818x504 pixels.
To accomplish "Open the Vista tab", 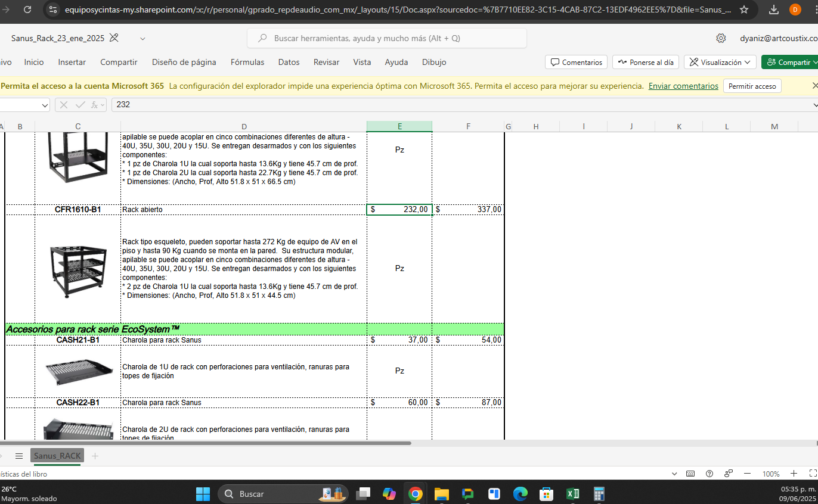I will 362,62.
